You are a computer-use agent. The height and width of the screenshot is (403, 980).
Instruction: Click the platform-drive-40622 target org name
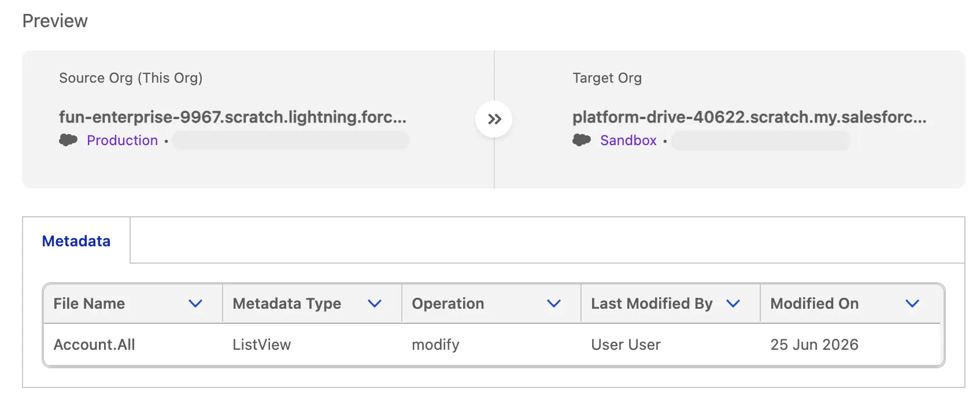(x=749, y=117)
